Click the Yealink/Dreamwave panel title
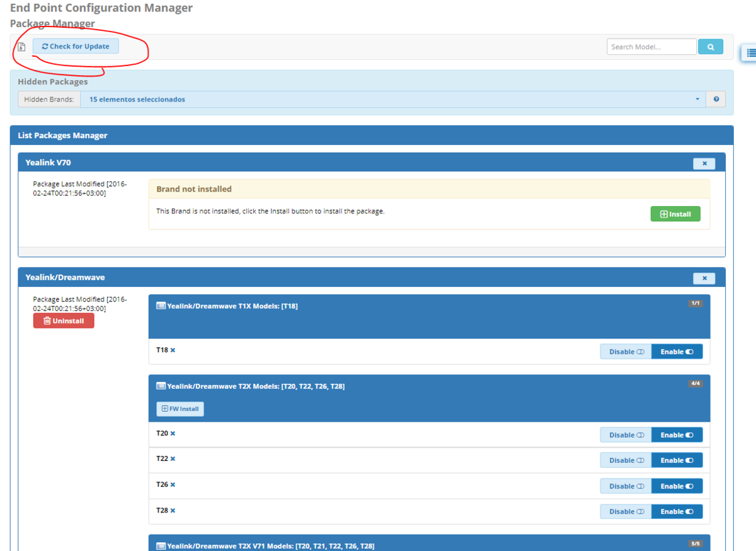This screenshot has height=551, width=756. (65, 277)
